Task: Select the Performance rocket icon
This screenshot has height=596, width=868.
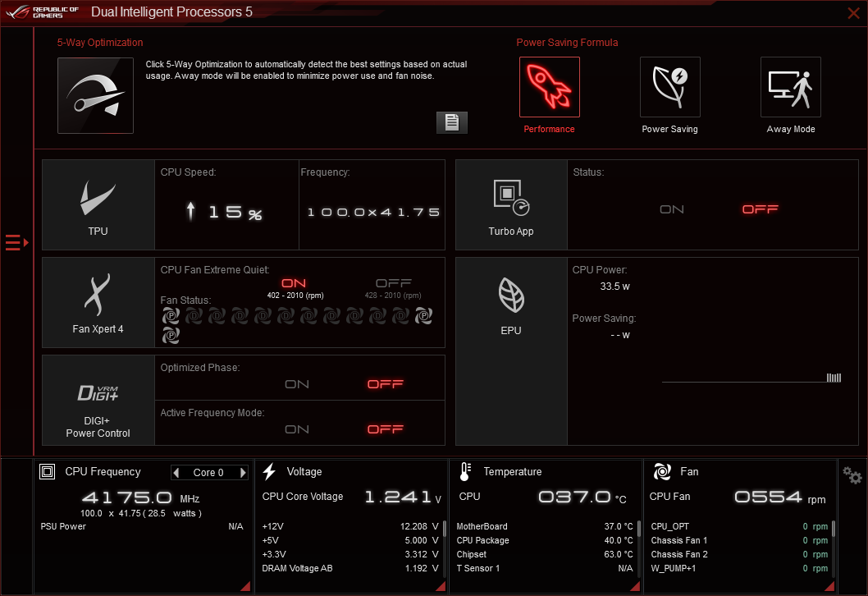Action: point(549,87)
